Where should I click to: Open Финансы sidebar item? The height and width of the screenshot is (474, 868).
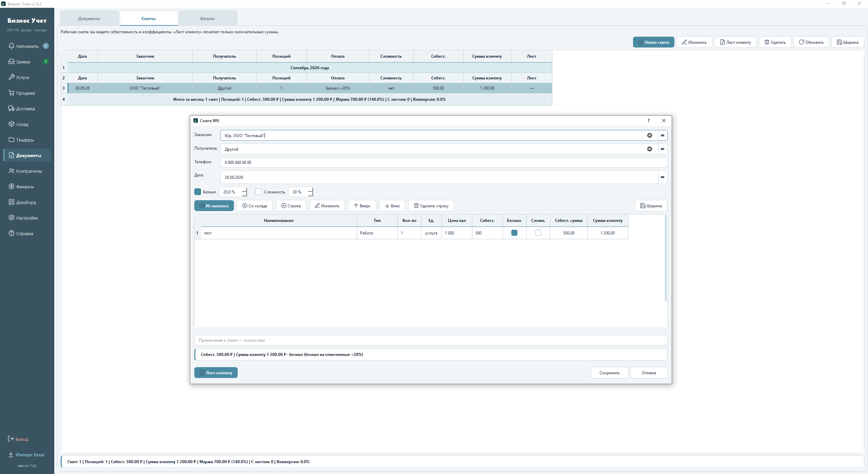tap(27, 187)
